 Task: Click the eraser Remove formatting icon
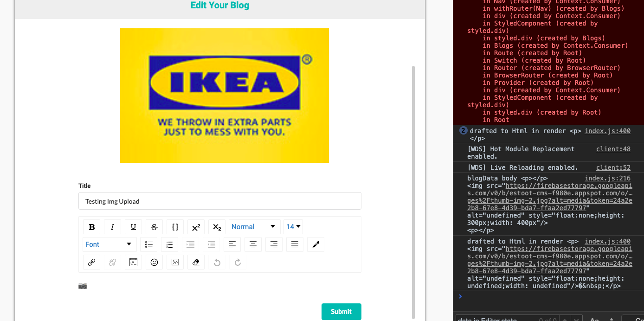[x=196, y=262]
